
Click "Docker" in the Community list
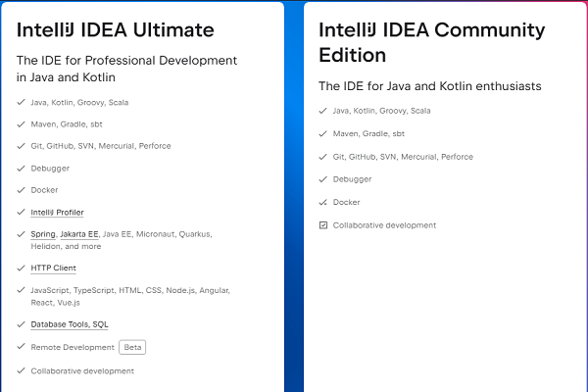point(347,202)
